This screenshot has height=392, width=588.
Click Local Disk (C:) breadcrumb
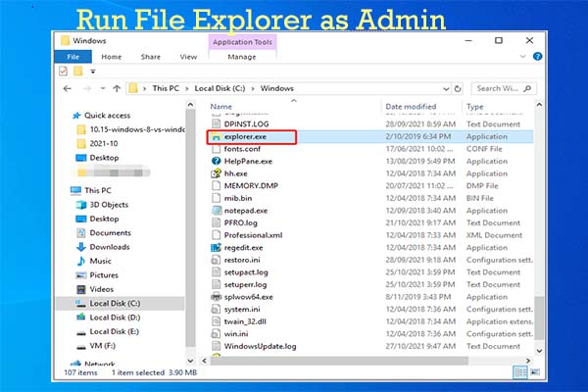click(220, 88)
